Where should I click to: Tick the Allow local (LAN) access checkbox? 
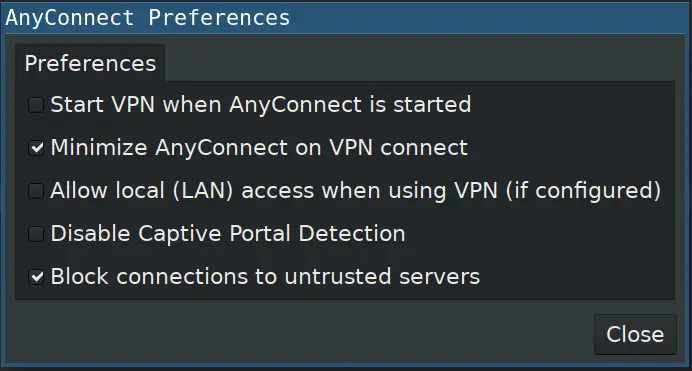(36, 191)
